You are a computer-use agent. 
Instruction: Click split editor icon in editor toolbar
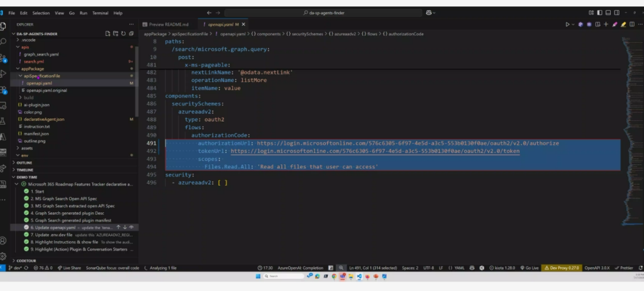631,25
